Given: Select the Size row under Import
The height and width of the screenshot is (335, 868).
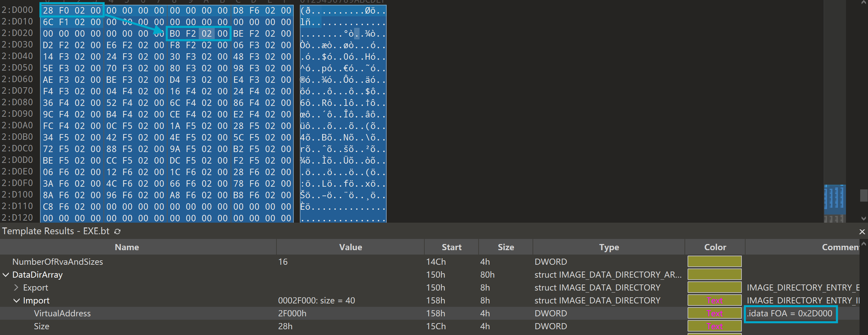Looking at the screenshot, I should coord(41,326).
